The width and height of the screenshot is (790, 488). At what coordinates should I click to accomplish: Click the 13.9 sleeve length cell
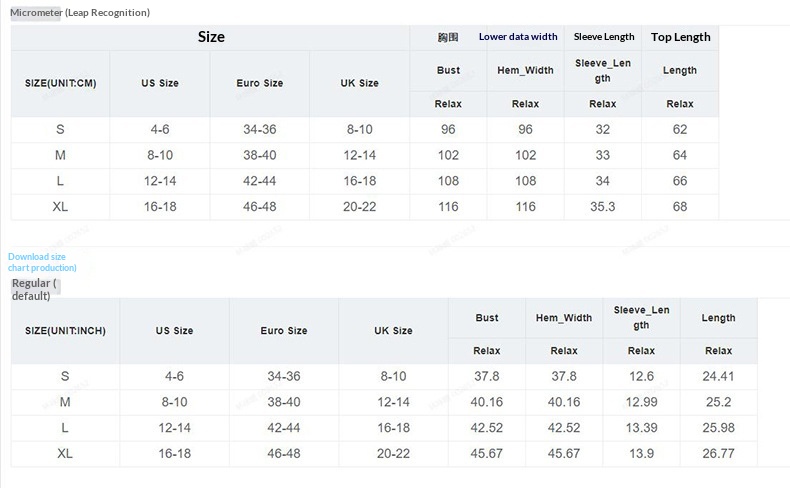[641, 453]
